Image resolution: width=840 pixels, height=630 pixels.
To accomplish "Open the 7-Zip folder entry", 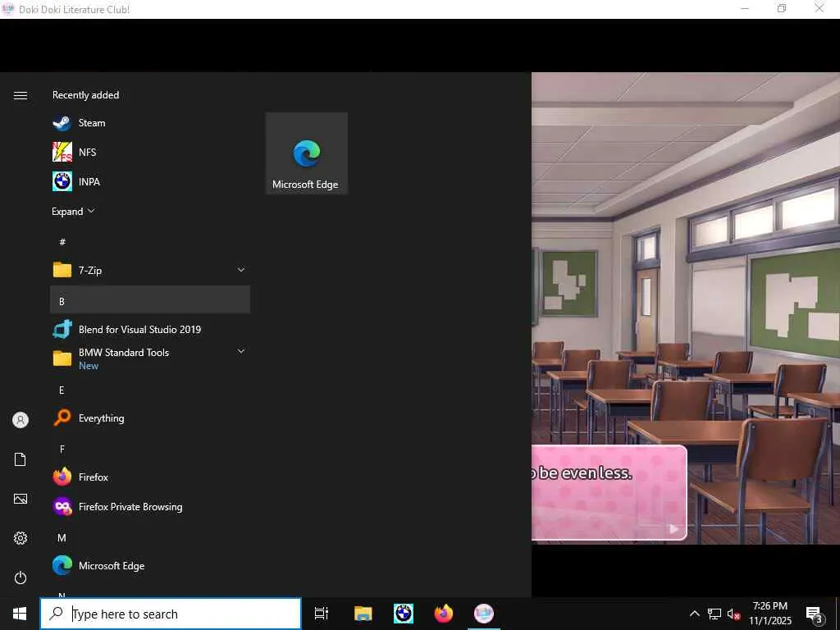I will tap(150, 270).
